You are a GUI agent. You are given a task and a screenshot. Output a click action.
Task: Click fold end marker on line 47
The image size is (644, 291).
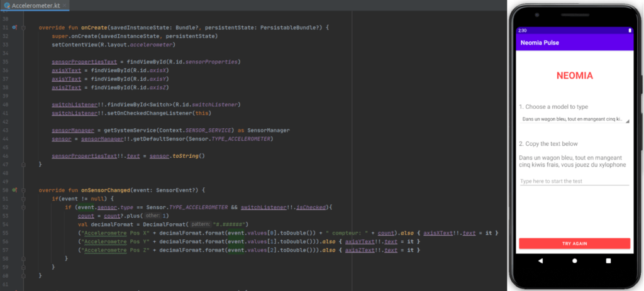pos(23,164)
